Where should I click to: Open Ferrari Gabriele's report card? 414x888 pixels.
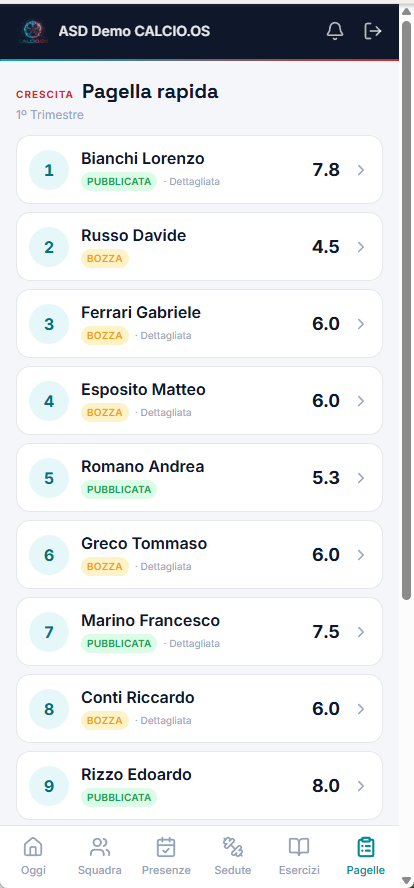[x=199, y=324]
